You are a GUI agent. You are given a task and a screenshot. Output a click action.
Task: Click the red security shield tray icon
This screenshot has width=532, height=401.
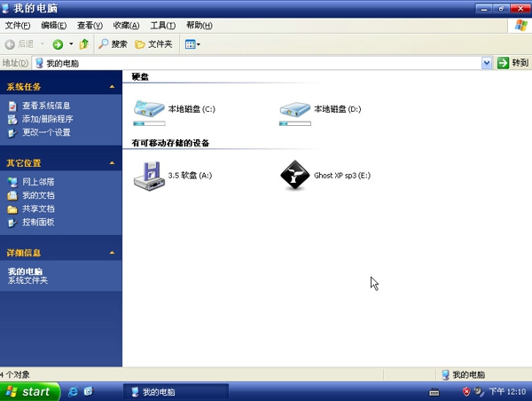[x=467, y=392]
